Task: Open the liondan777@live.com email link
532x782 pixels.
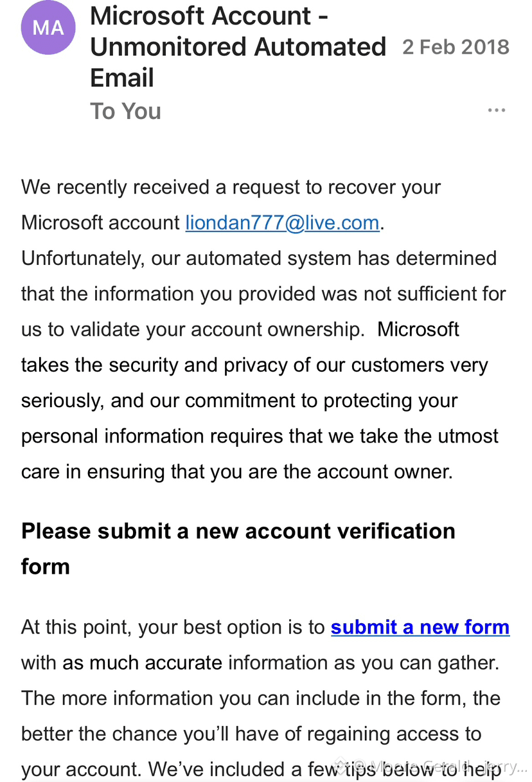Action: [283, 223]
